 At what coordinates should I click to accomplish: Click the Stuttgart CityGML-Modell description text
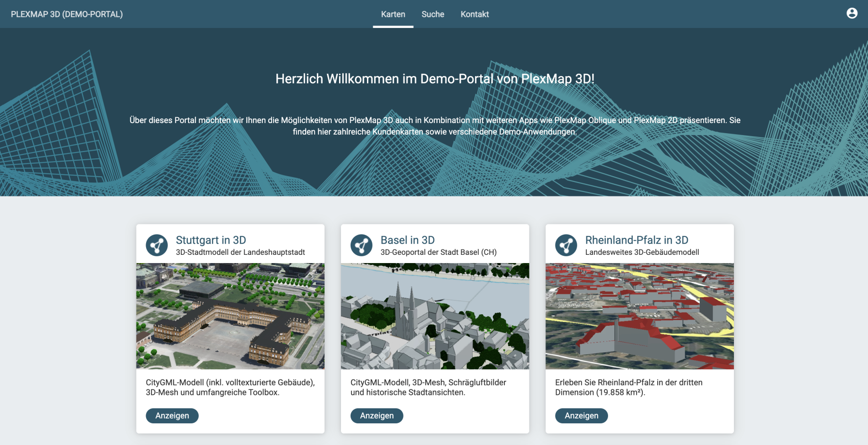[230, 388]
